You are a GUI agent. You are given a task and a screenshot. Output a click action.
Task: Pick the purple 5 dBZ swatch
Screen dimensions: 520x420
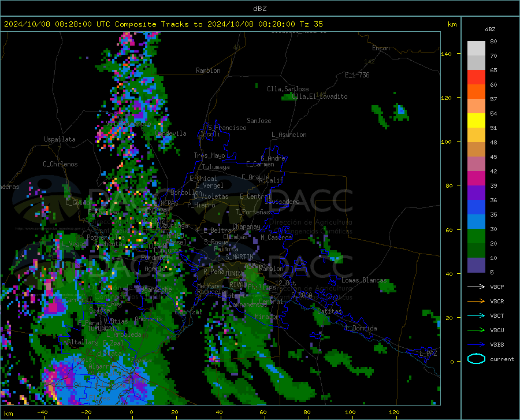[x=476, y=265]
